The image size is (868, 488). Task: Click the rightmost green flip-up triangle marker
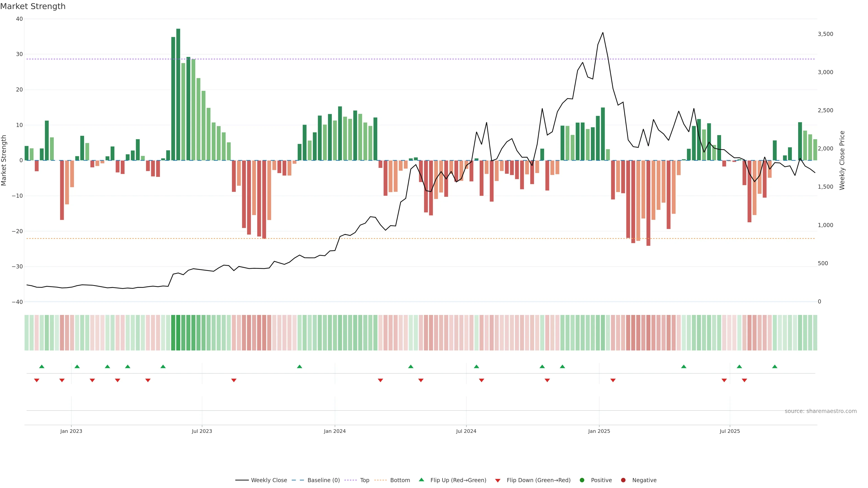(x=775, y=366)
